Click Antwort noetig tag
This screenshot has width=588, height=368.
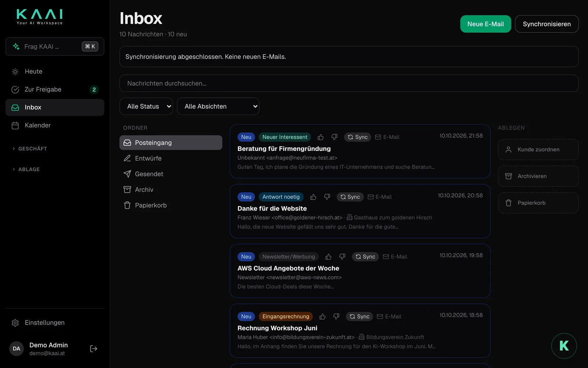tap(281, 197)
